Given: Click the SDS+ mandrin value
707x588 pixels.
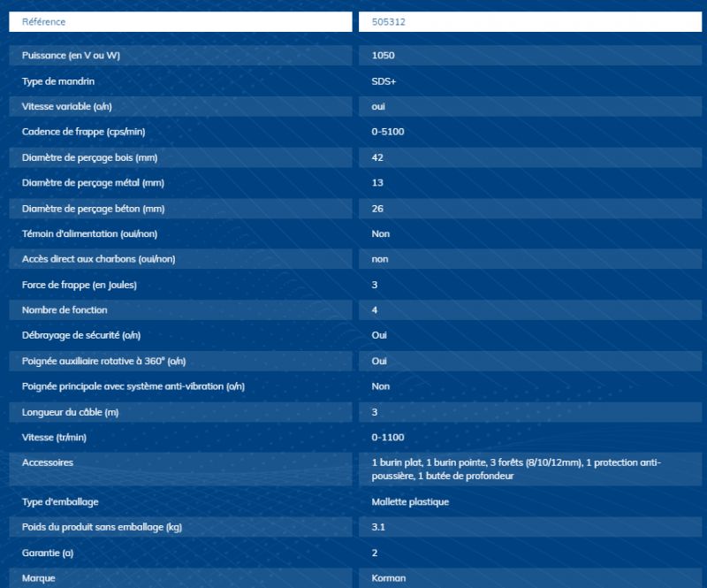Looking at the screenshot, I should pyautogui.click(x=384, y=81).
